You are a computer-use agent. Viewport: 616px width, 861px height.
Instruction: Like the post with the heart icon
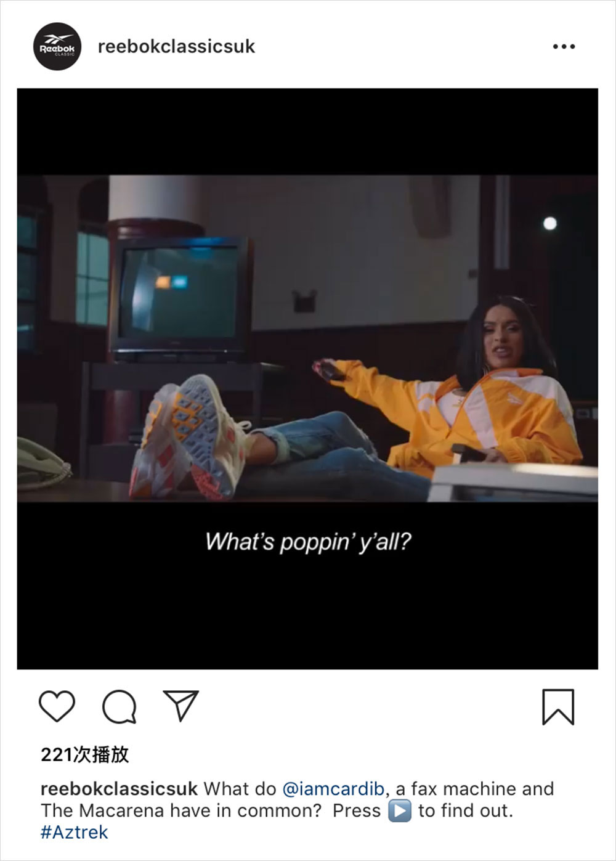pyautogui.click(x=57, y=706)
